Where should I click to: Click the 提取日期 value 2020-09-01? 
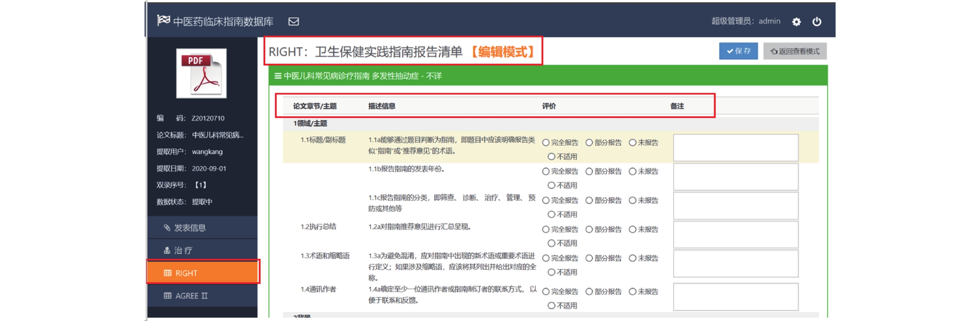(x=209, y=168)
